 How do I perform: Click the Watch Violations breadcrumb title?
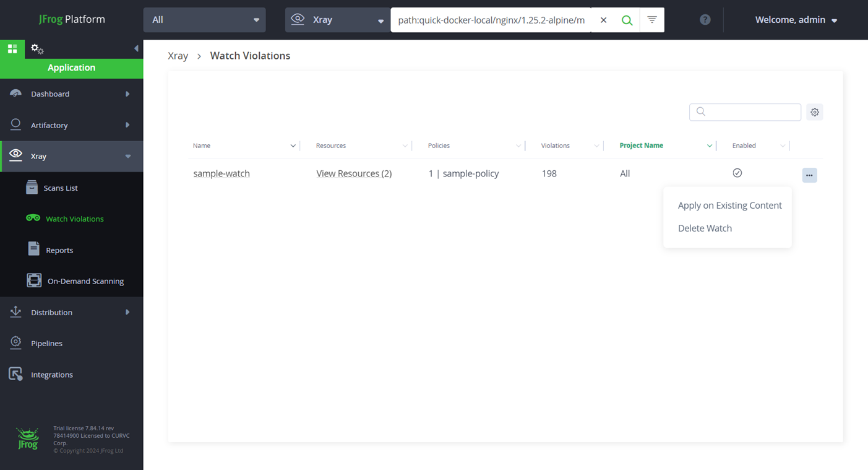tap(250, 56)
